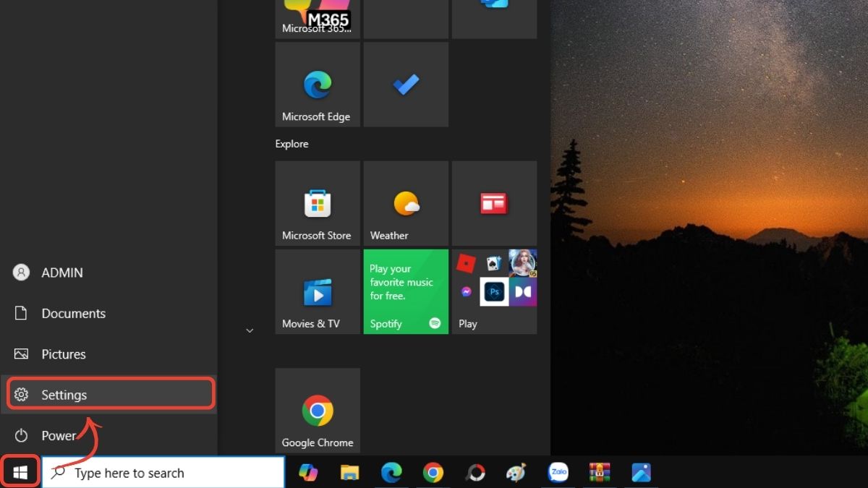The width and height of the screenshot is (868, 488).
Task: Click the Windows Start button
Action: pos(20,473)
